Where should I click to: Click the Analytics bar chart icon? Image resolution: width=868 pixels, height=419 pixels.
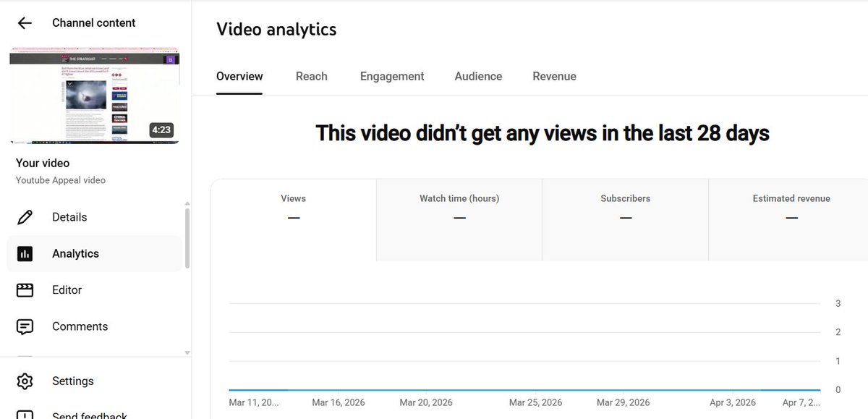tap(25, 254)
